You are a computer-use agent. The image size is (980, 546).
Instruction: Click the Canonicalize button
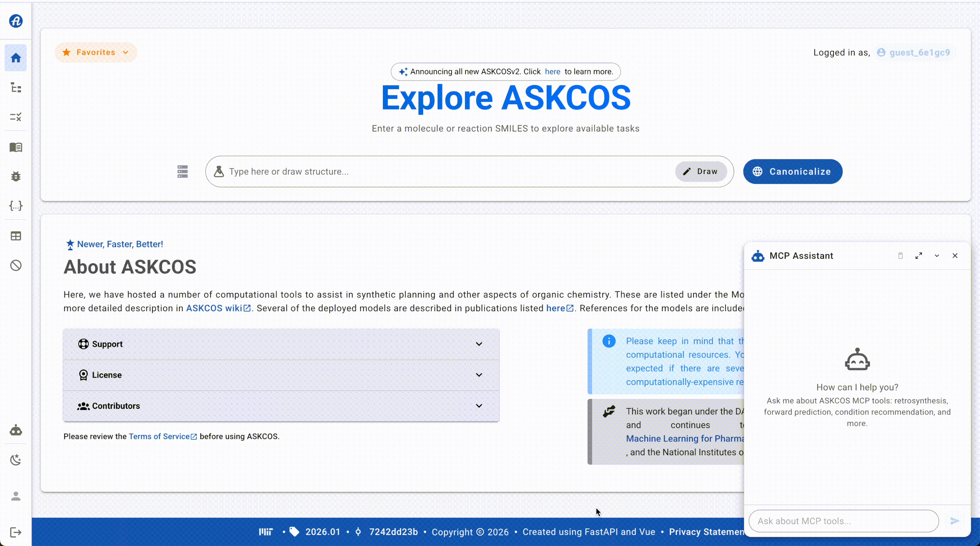792,172
